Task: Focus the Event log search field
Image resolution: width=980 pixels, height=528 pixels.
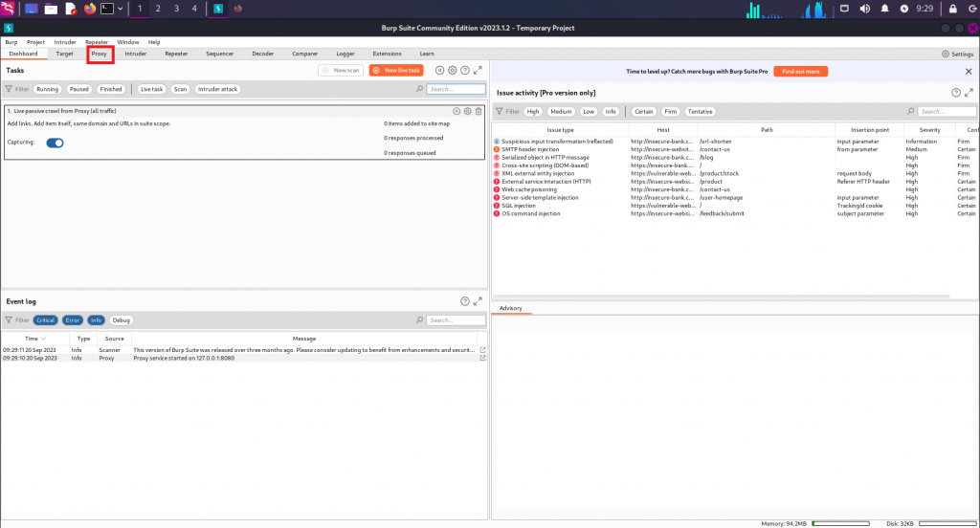Action: pyautogui.click(x=456, y=319)
